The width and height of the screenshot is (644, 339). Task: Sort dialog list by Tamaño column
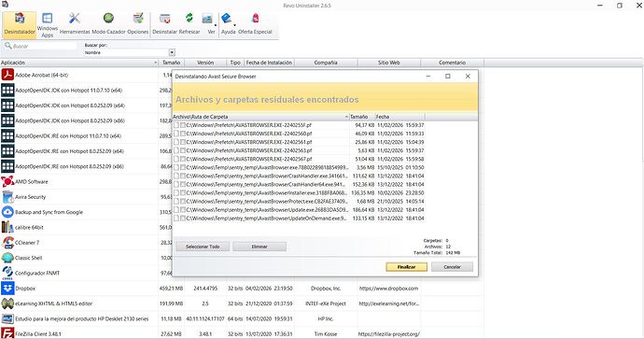coord(362,117)
